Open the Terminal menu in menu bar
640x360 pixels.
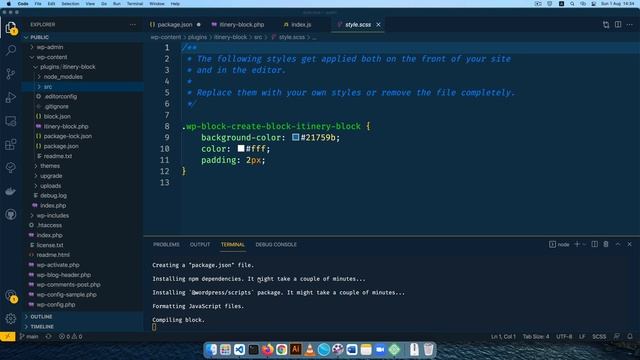tap(135, 4)
